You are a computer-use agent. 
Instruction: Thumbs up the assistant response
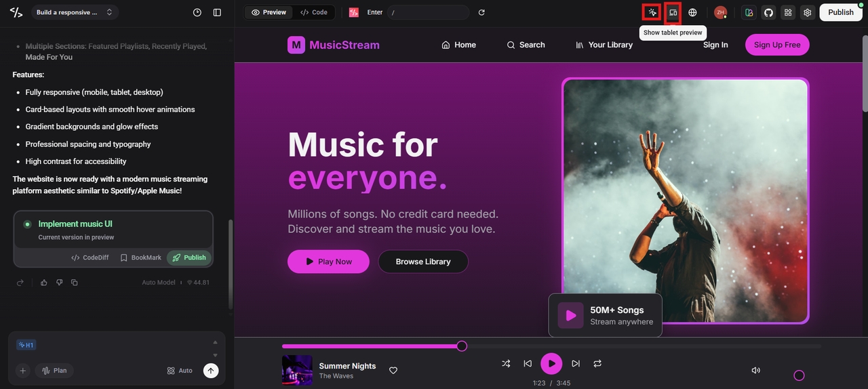coord(44,283)
